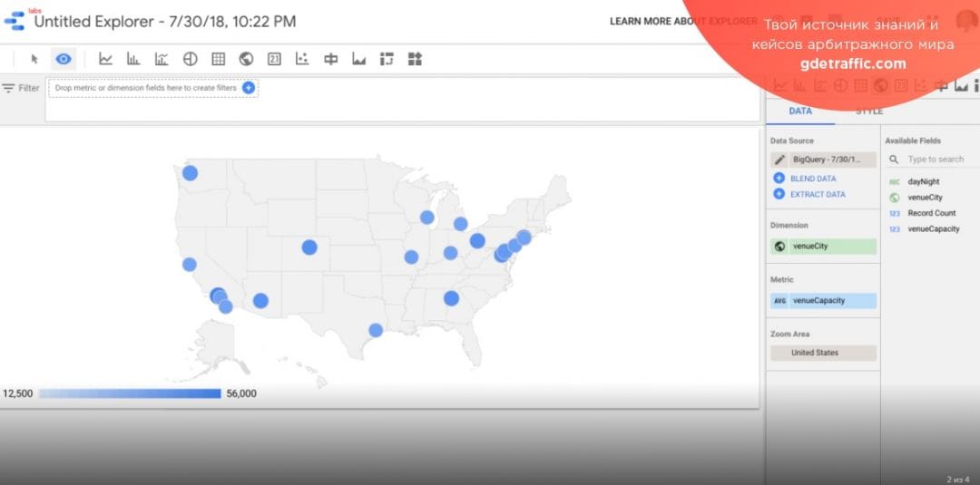Open the United States zoom area selector
The width and height of the screenshot is (980, 485).
tap(823, 353)
